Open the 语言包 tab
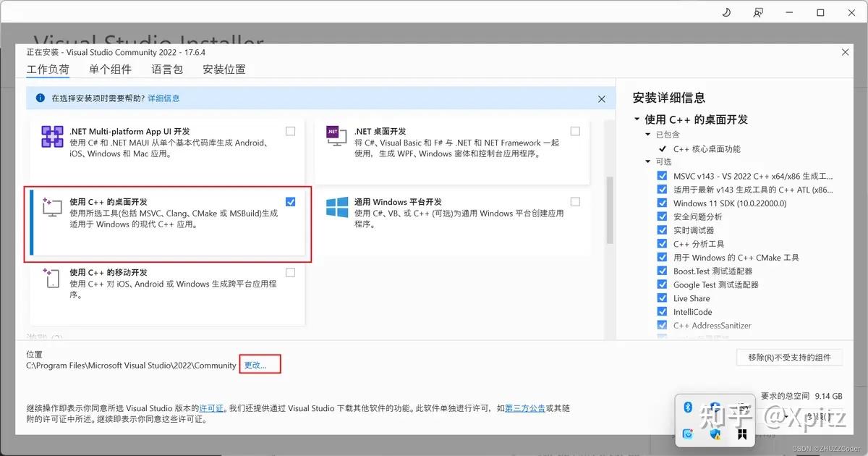Viewport: 868px width, 456px height. tap(167, 69)
